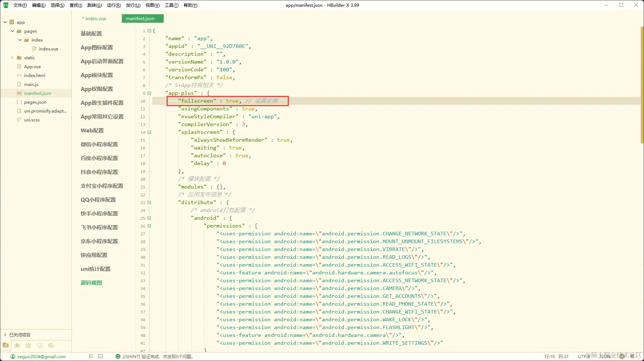Open the 选择(S) menu
Screen dimensions: 644x361
58,5
